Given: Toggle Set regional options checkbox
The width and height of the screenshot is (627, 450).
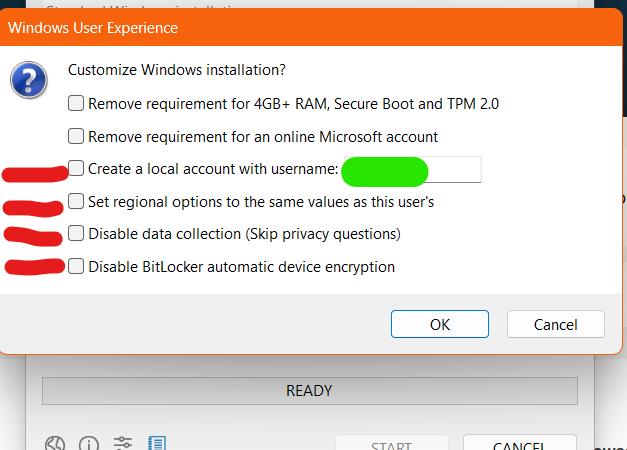Looking at the screenshot, I should (x=76, y=202).
